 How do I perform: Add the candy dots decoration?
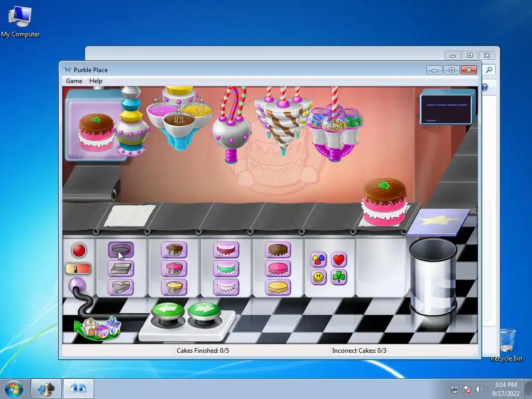click(318, 260)
